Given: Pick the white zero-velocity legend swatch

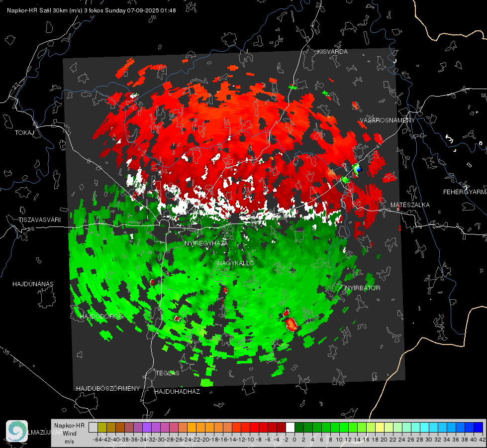Looking at the screenshot, I should click(x=290, y=427).
